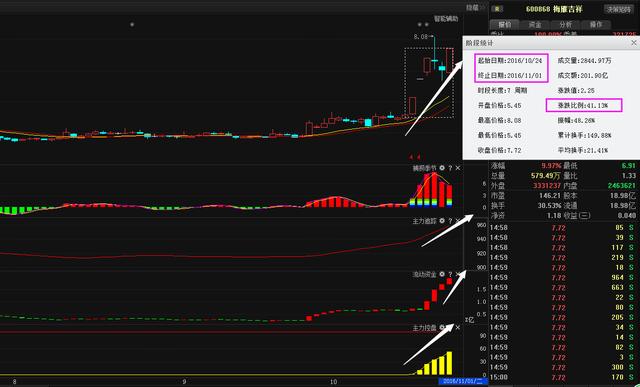Switch to the 操作 tab
Viewport: 640px width, 387px height.
pyautogui.click(x=596, y=24)
